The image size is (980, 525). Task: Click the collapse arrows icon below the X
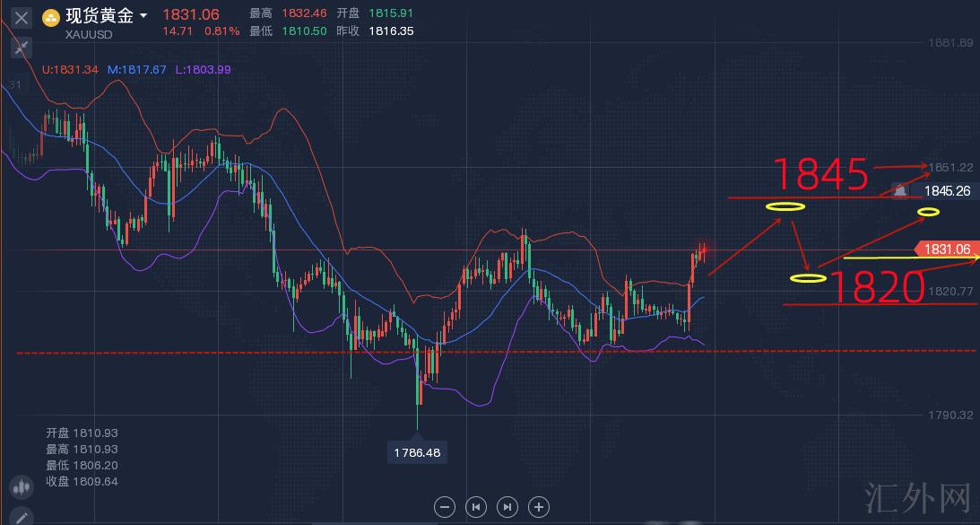22,46
